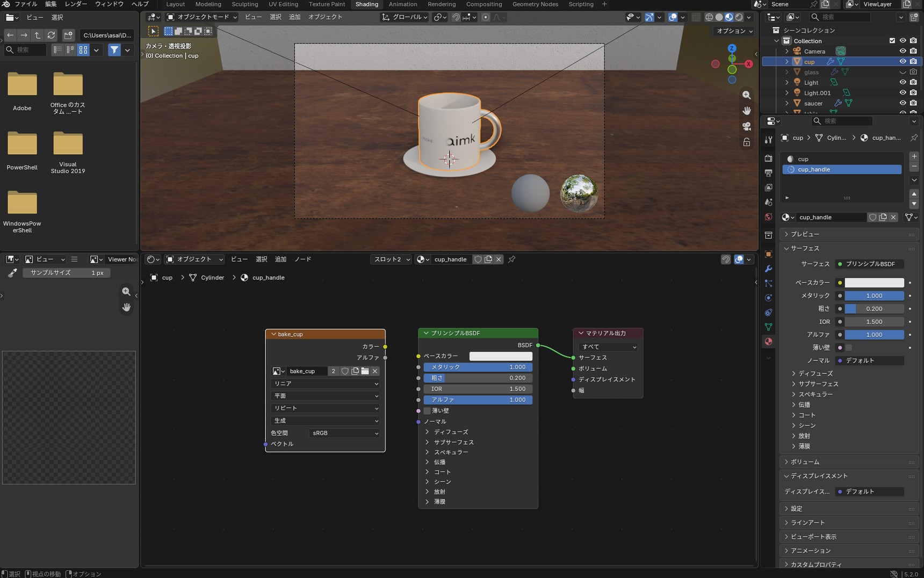Open the レンダー menu
Image resolution: width=924 pixels, height=578 pixels.
point(76,4)
